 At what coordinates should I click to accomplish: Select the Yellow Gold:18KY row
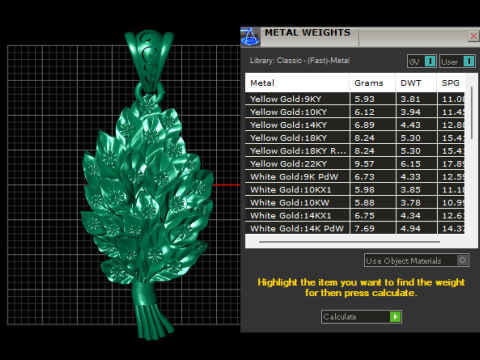tap(355, 138)
